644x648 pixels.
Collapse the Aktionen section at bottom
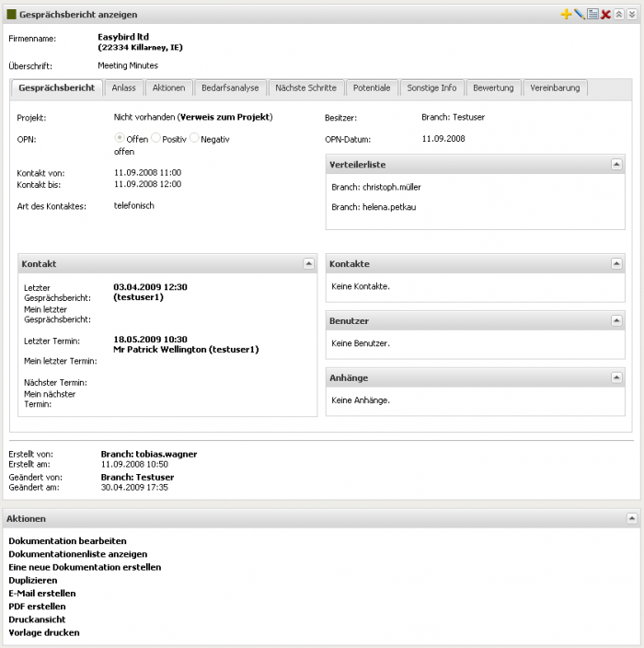click(631, 518)
